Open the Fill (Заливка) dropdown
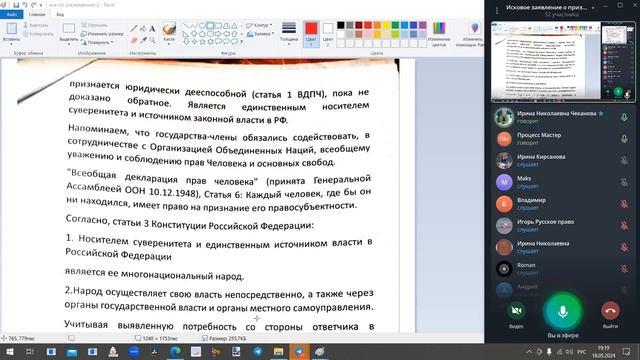The width and height of the screenshot is (640, 360). 261,34
